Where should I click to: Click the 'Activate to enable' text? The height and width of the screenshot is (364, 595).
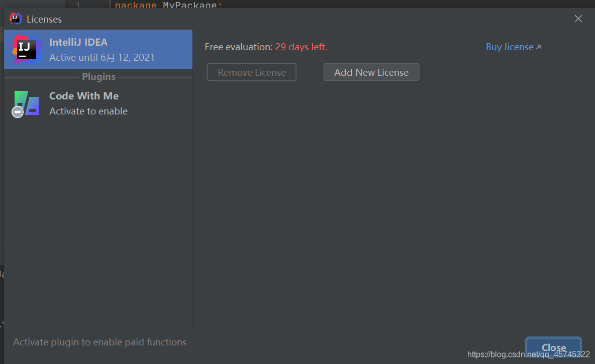click(88, 111)
